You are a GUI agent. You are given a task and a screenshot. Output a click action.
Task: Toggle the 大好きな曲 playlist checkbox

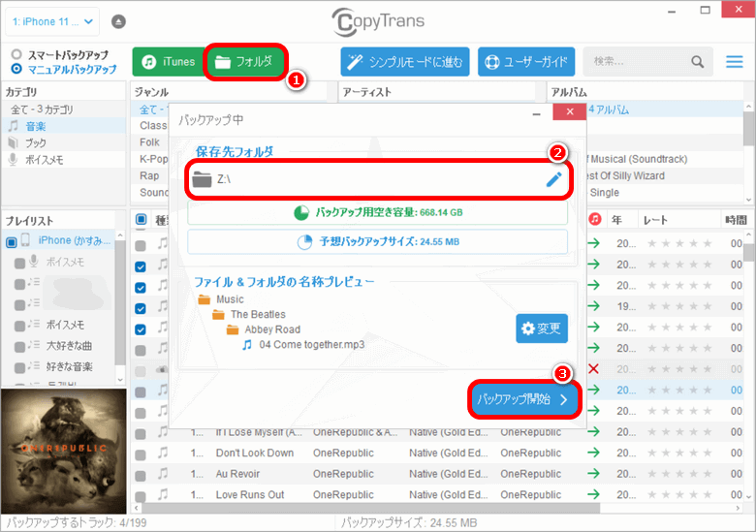pyautogui.click(x=19, y=347)
